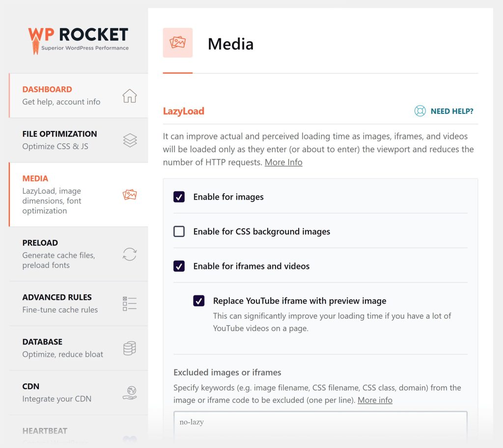Screen dimensions: 503x448
Task: Click 'Fine-tune cache rules' subtitle
Action: click(60, 310)
